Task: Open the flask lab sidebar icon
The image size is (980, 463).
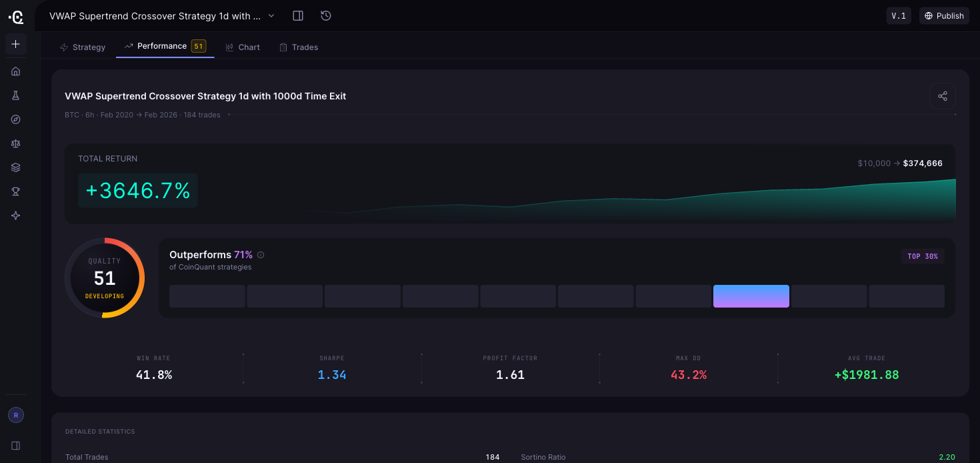Action: click(x=16, y=95)
